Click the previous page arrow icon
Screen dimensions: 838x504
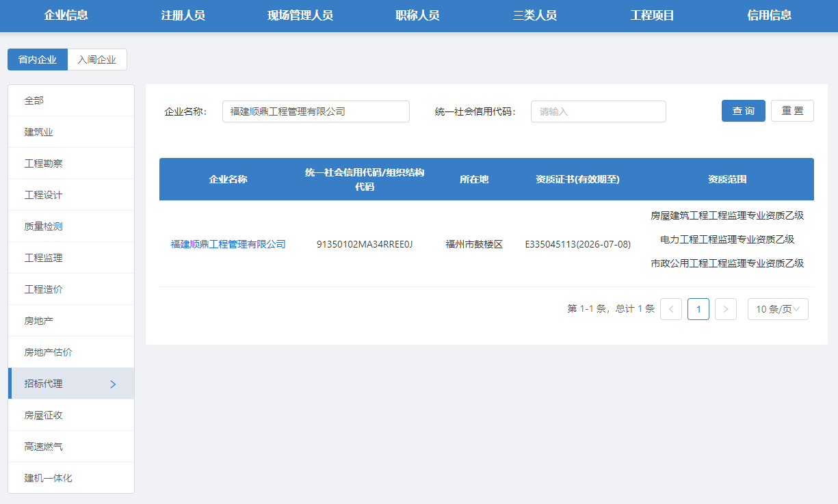[670, 309]
